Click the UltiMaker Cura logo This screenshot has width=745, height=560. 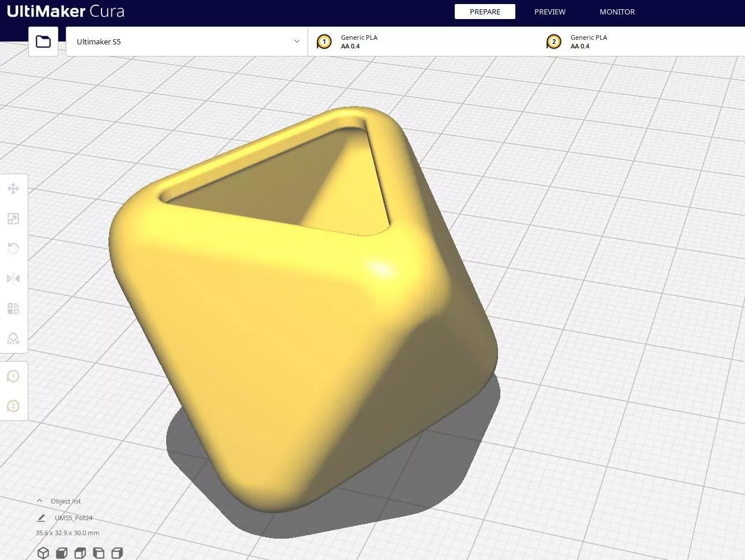[65, 11]
